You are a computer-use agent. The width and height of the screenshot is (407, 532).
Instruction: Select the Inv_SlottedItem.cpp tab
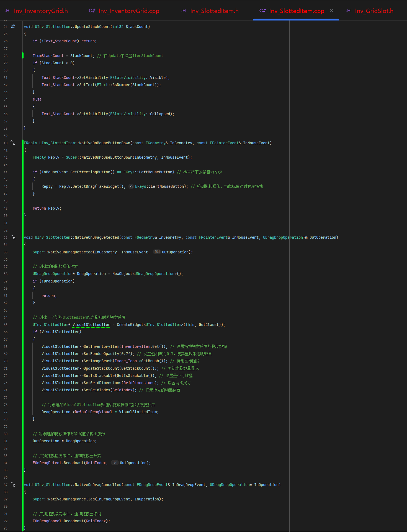point(297,11)
